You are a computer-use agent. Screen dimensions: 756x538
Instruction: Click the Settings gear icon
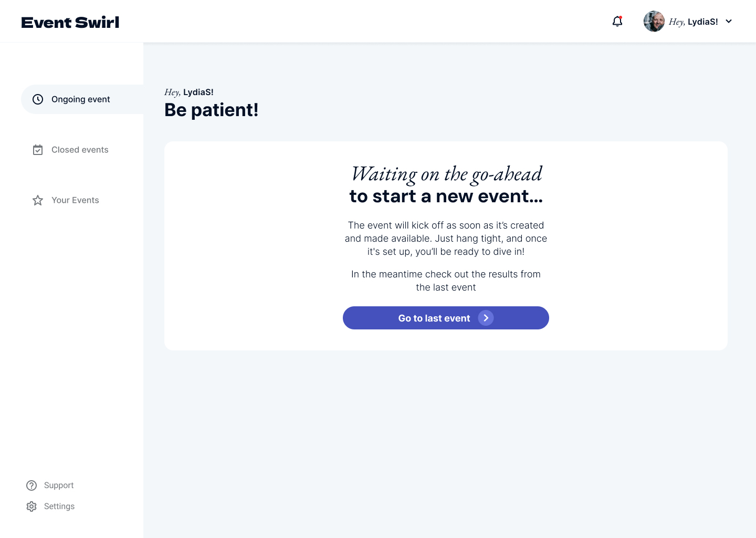click(31, 506)
